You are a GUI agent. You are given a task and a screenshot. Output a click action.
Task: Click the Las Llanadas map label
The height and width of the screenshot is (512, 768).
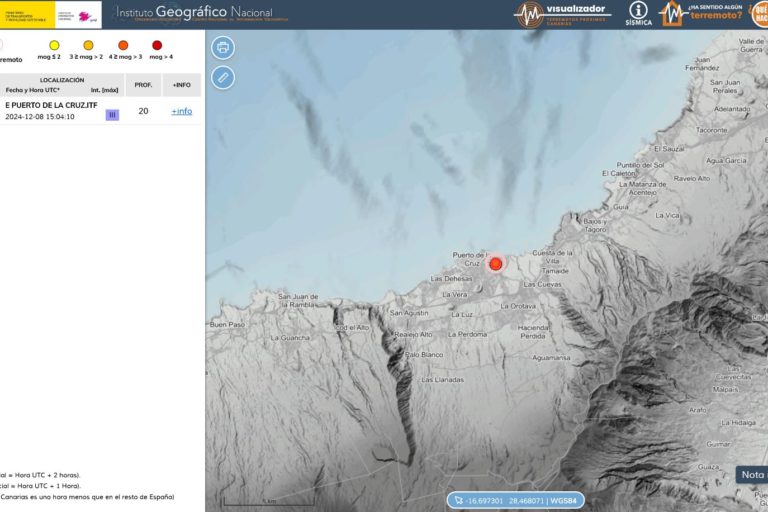point(442,380)
